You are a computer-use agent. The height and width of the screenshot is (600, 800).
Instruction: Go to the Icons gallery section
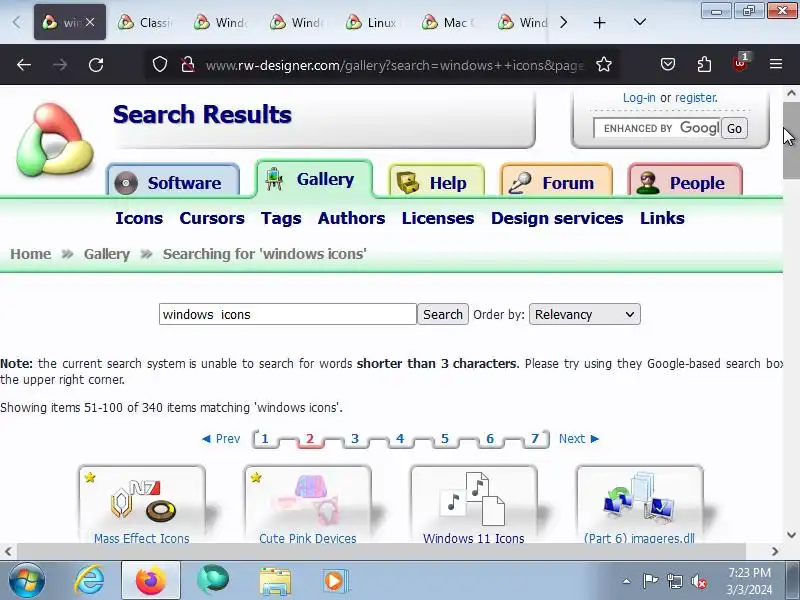click(x=139, y=218)
